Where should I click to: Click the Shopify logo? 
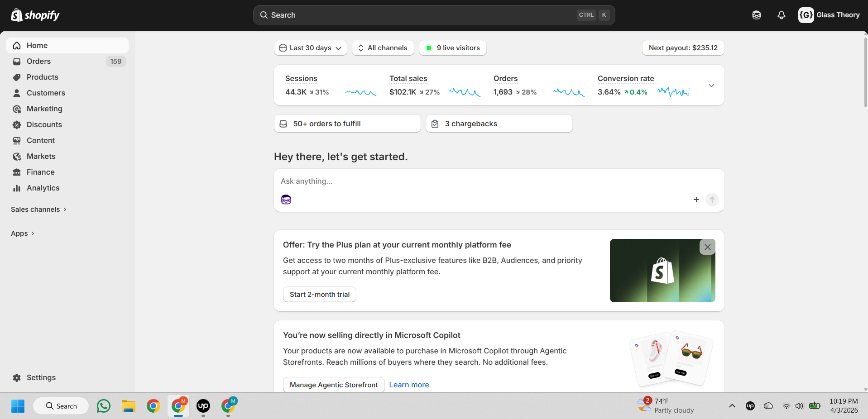tap(35, 15)
